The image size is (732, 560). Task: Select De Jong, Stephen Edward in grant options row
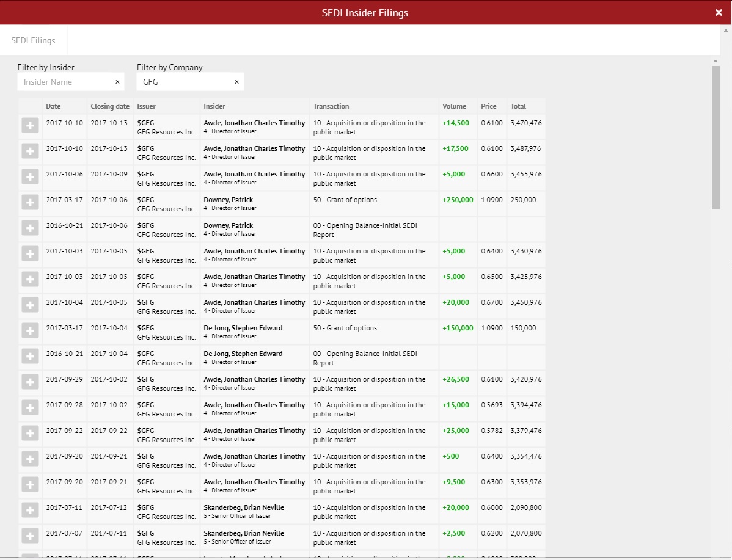coord(243,328)
